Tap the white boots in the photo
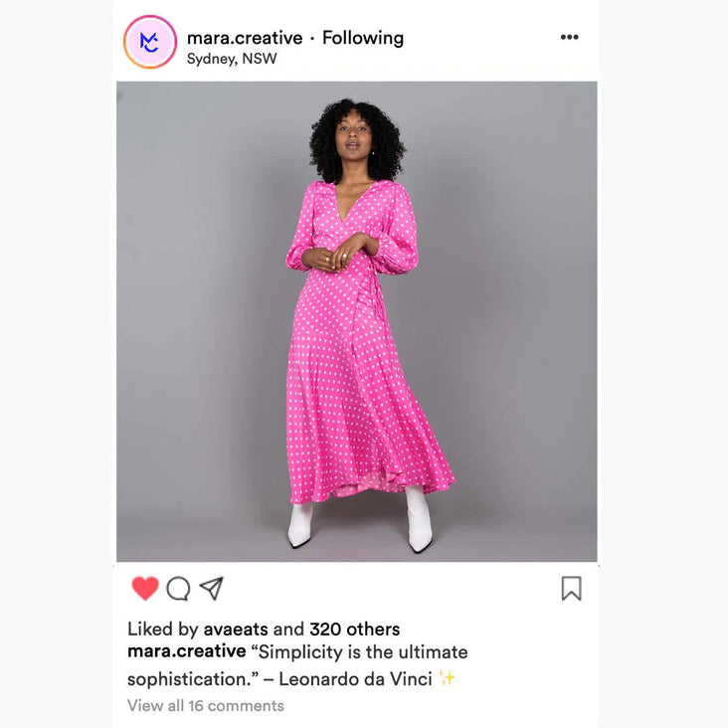Viewport: 728px width, 728px height. [360, 518]
